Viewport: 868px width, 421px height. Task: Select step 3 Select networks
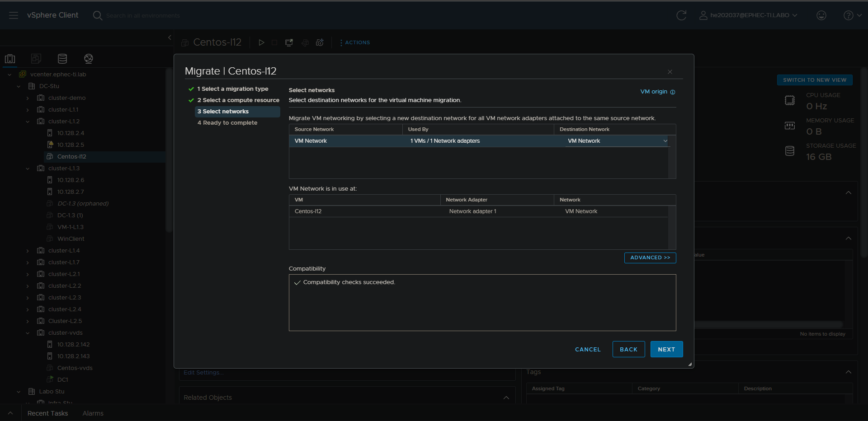pos(237,112)
